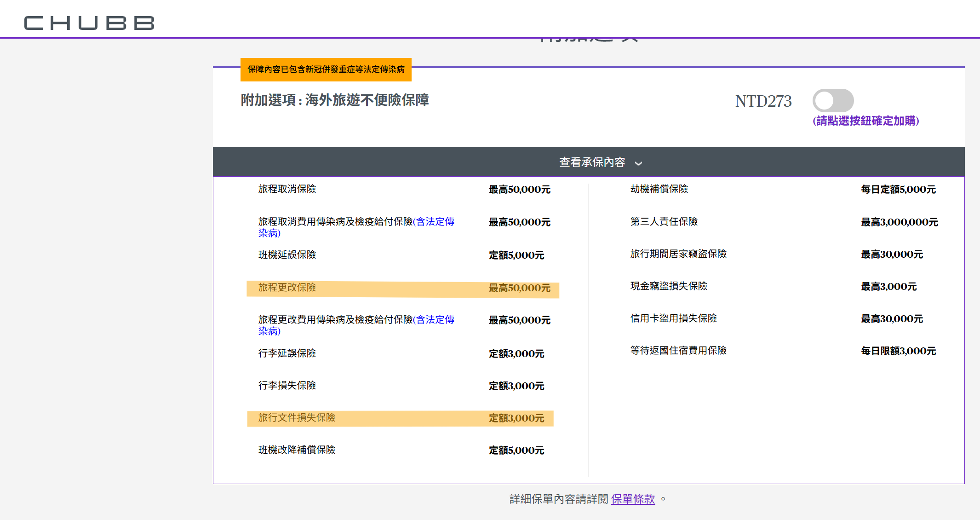The width and height of the screenshot is (980, 520).
Task: Click 行李延誤保險 coverage item
Action: point(287,353)
